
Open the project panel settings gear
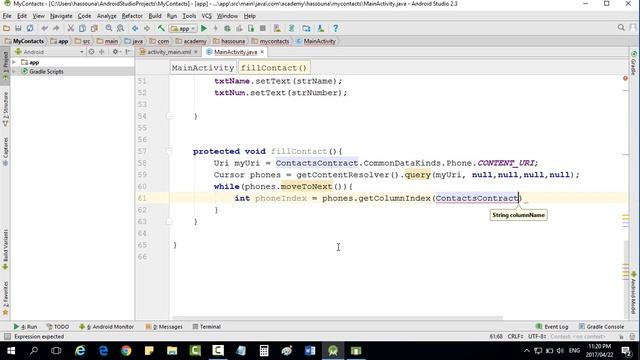click(116, 52)
